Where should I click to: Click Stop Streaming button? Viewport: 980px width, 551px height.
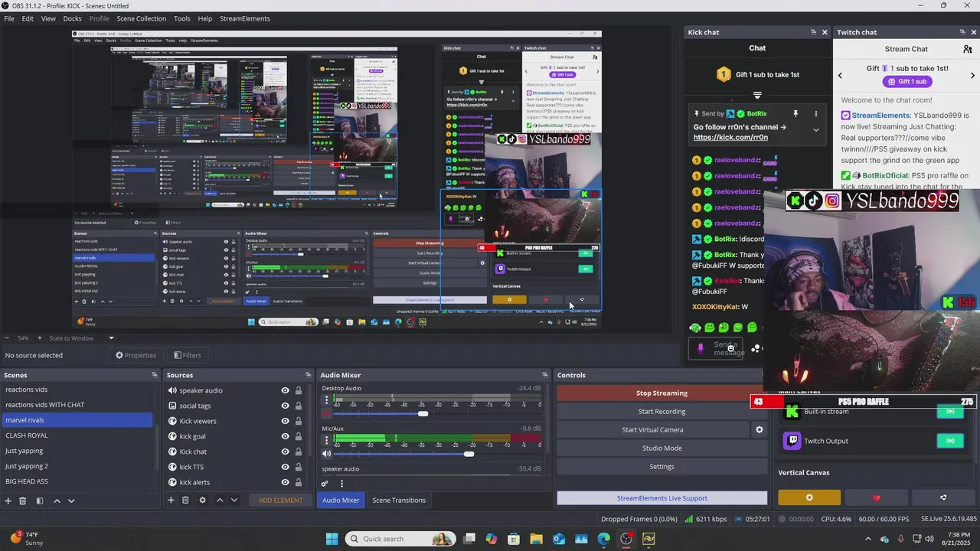[661, 393]
